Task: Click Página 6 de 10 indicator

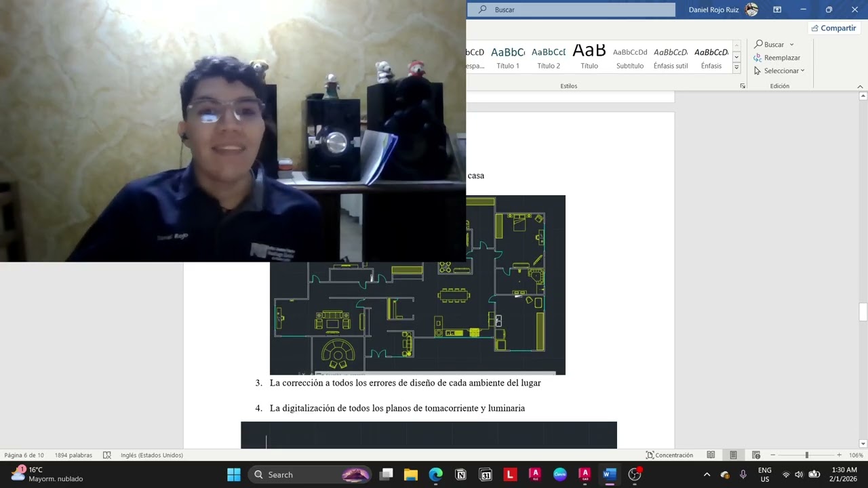Action: pyautogui.click(x=24, y=455)
